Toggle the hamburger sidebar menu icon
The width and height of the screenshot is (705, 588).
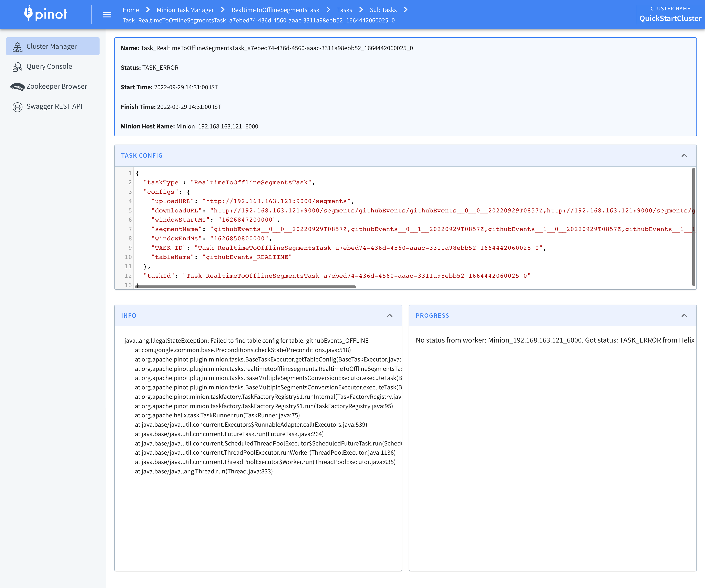[x=107, y=14]
